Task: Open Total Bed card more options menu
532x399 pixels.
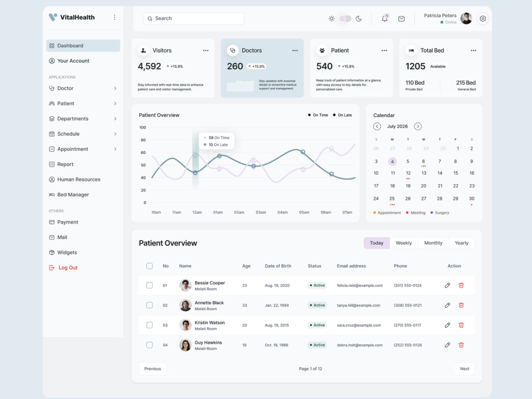Action: [x=473, y=51]
